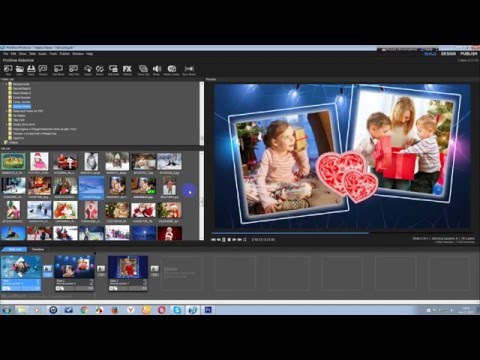Screen dimensions: 480x360
Task: Click the preview playback progress bar
Action: coord(342,233)
